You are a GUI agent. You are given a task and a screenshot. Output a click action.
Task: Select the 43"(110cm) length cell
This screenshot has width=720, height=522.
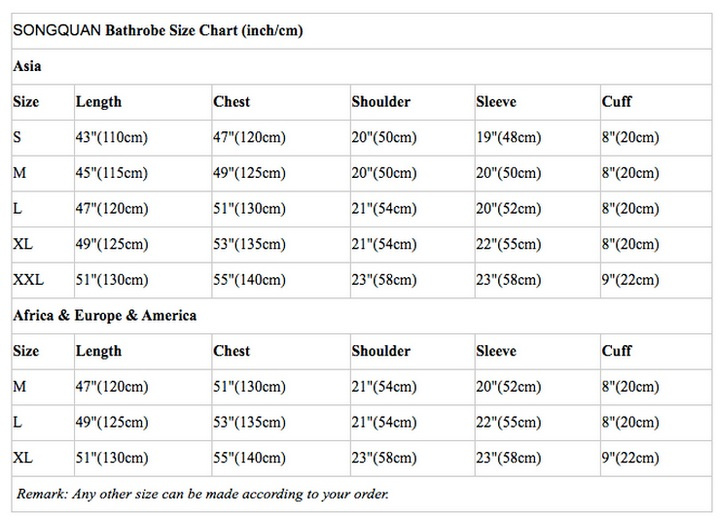point(112,137)
